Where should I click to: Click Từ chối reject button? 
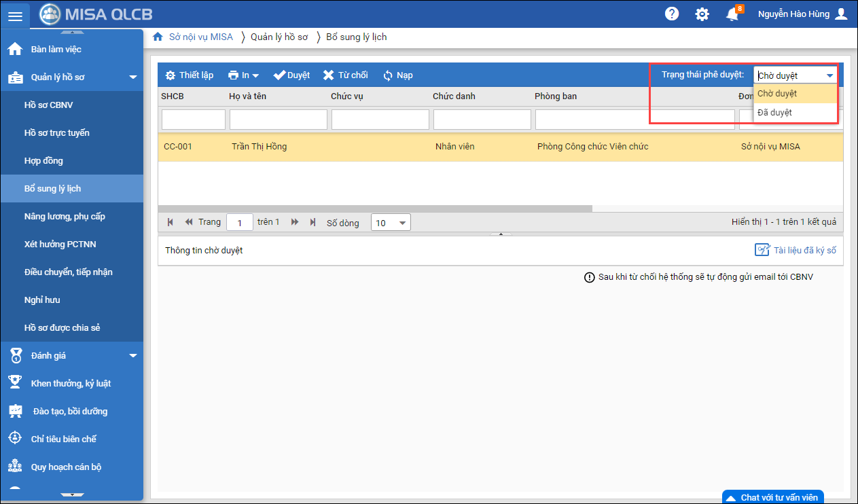pos(345,75)
